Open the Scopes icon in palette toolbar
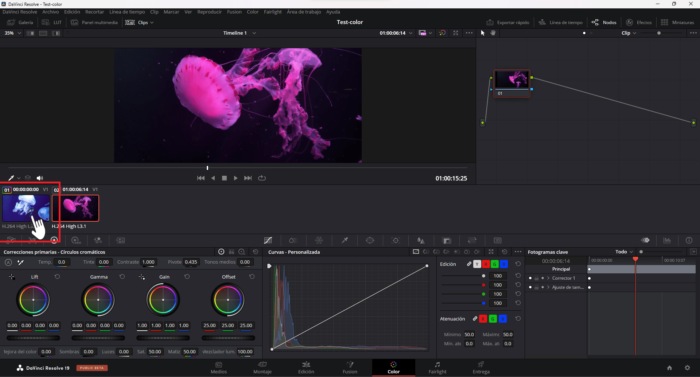 click(x=667, y=240)
